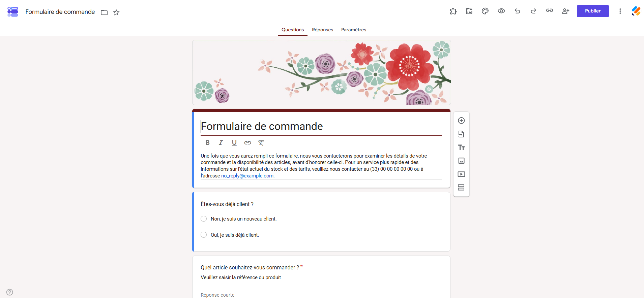
Task: Customize theme with palette icon
Action: (485, 11)
